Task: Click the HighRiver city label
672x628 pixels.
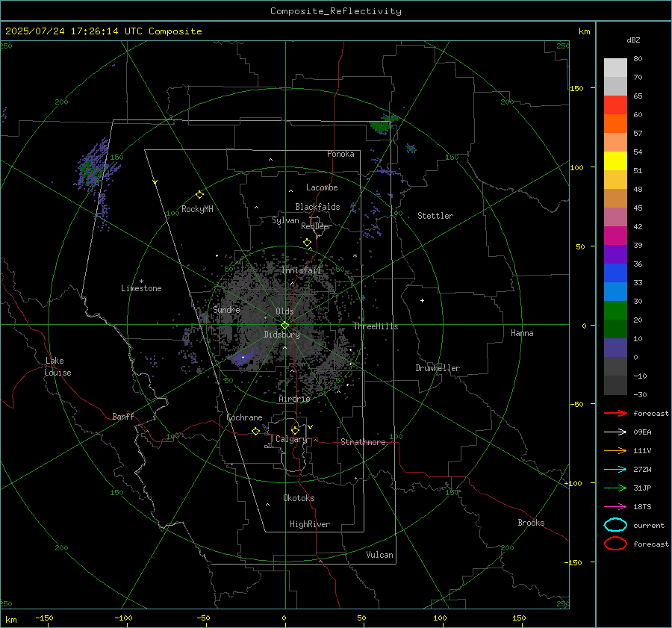Action: point(310,524)
